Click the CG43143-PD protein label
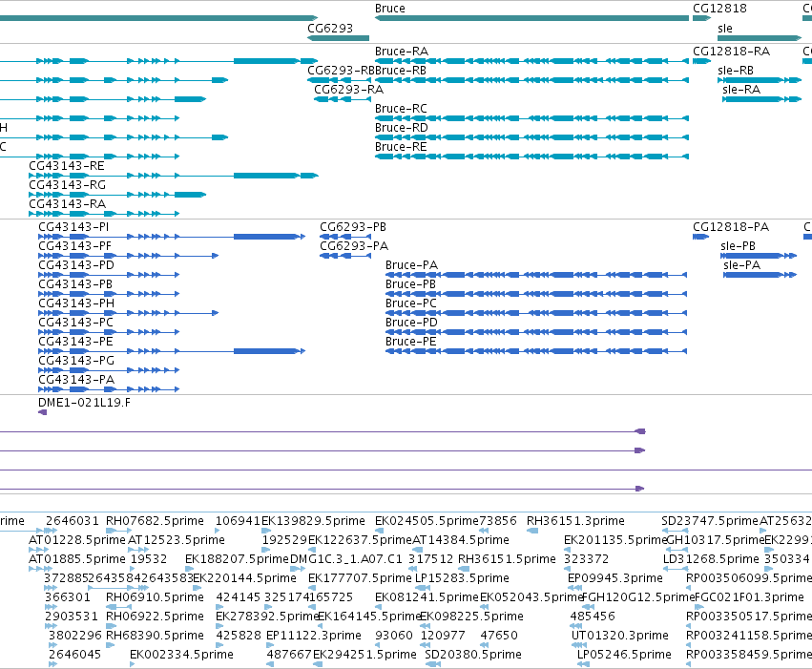Viewport: 812px width, 669px height. [76, 265]
